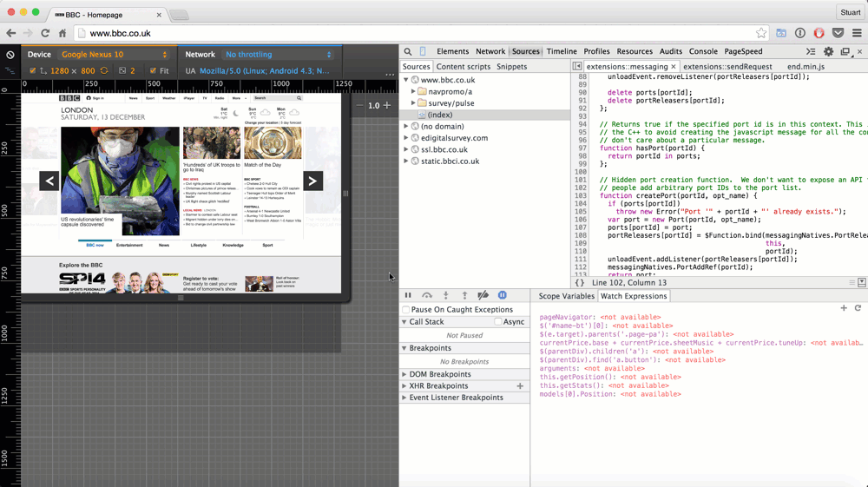Zoom in emulated view plus icon

pos(387,105)
